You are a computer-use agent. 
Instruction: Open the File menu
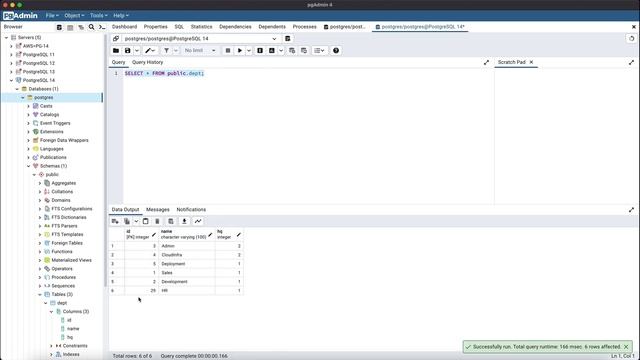click(52, 16)
